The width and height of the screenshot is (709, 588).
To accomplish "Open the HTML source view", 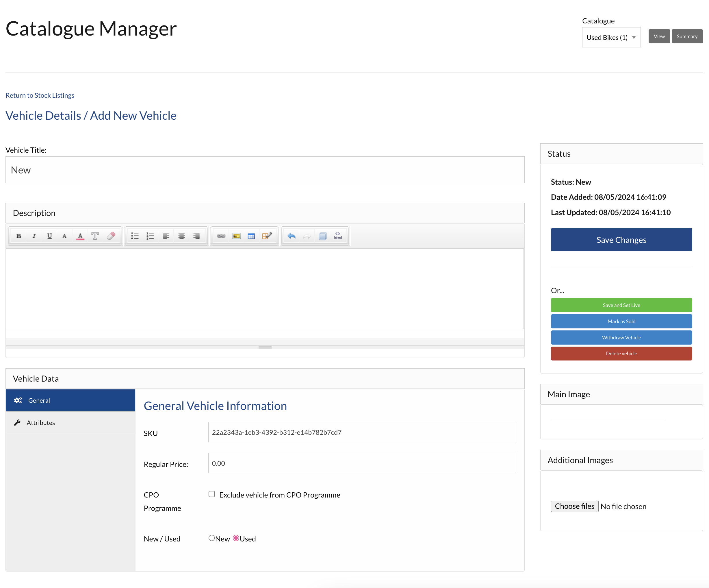I will click(x=338, y=236).
